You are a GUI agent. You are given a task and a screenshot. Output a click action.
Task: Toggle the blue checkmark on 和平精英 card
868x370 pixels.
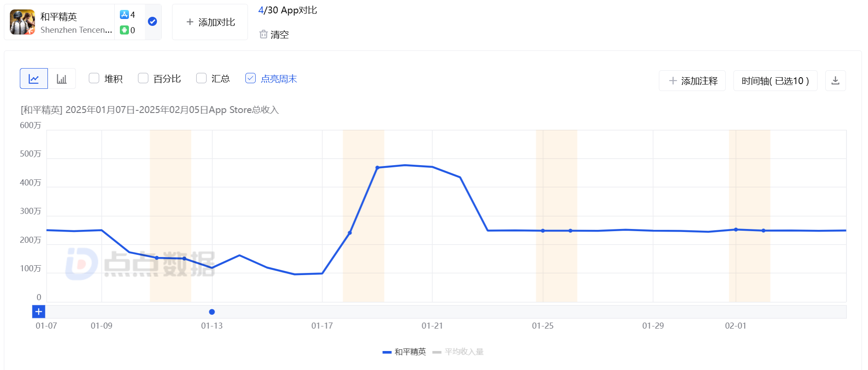[152, 22]
